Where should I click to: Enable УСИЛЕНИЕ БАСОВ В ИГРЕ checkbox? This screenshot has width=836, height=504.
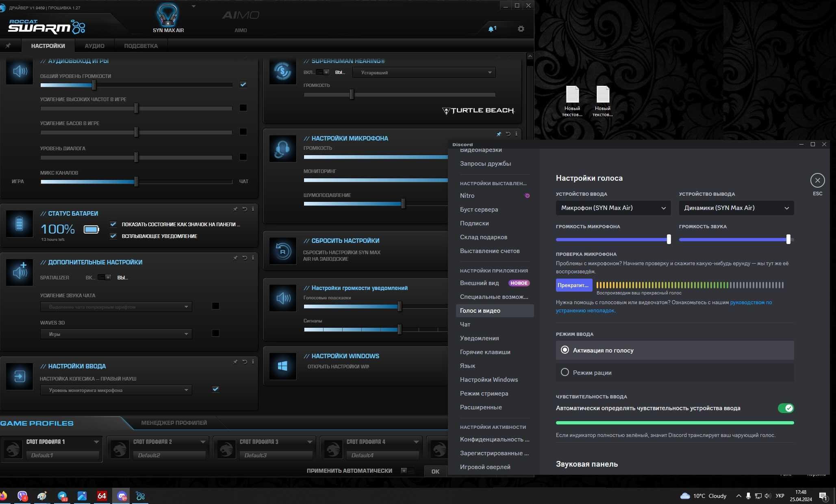tap(243, 132)
